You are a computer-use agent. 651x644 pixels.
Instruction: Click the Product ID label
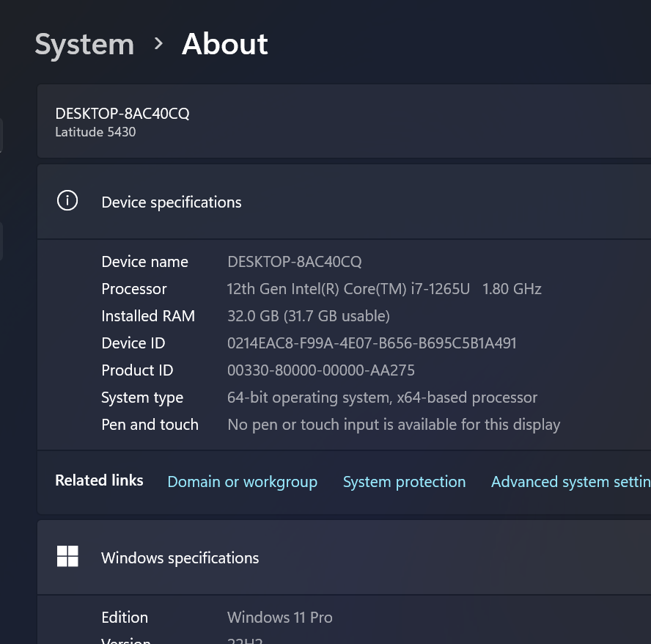point(137,370)
